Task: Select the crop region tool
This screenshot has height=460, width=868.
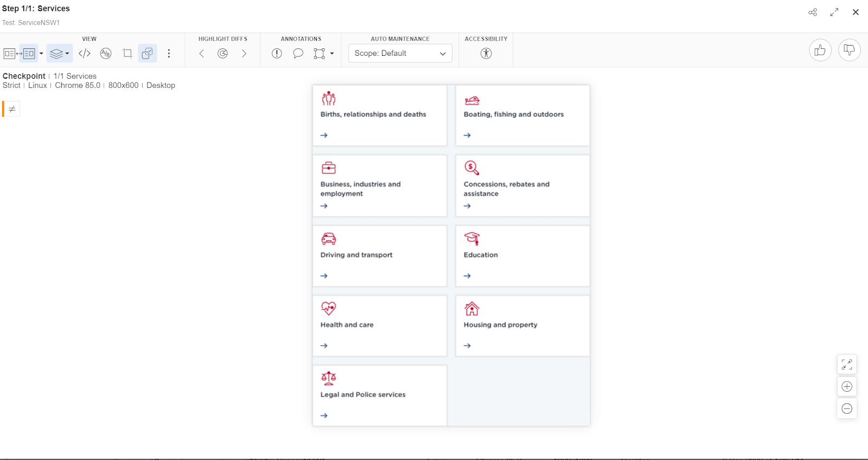Action: [127, 53]
